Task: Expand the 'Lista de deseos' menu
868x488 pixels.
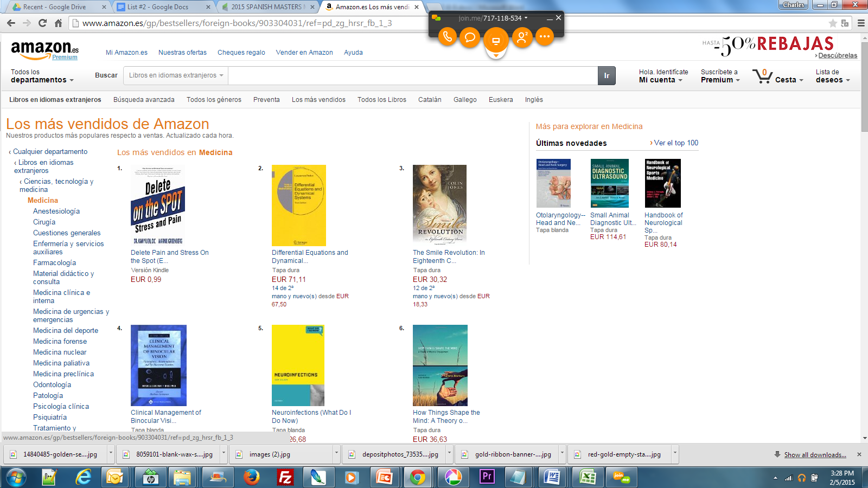Action: [832, 76]
